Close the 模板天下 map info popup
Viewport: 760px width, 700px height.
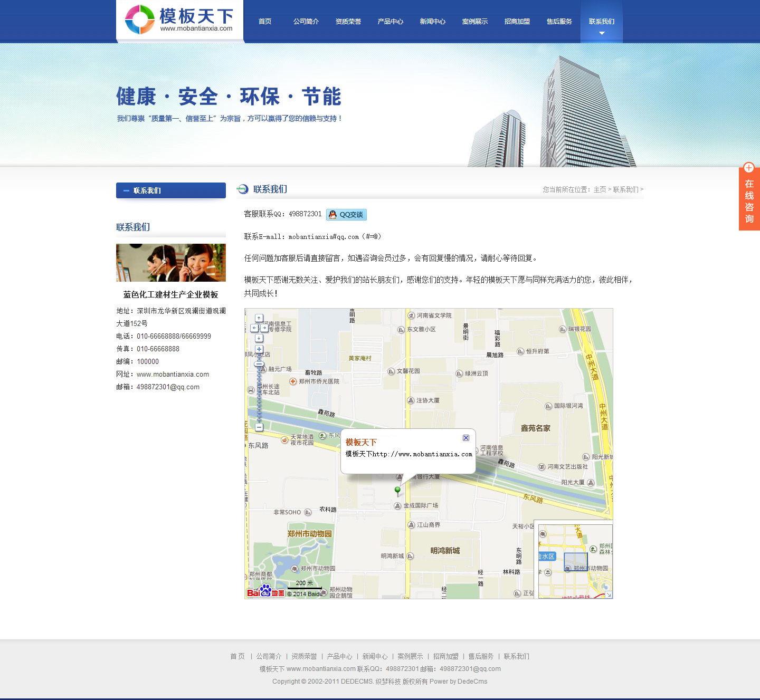pyautogui.click(x=466, y=438)
